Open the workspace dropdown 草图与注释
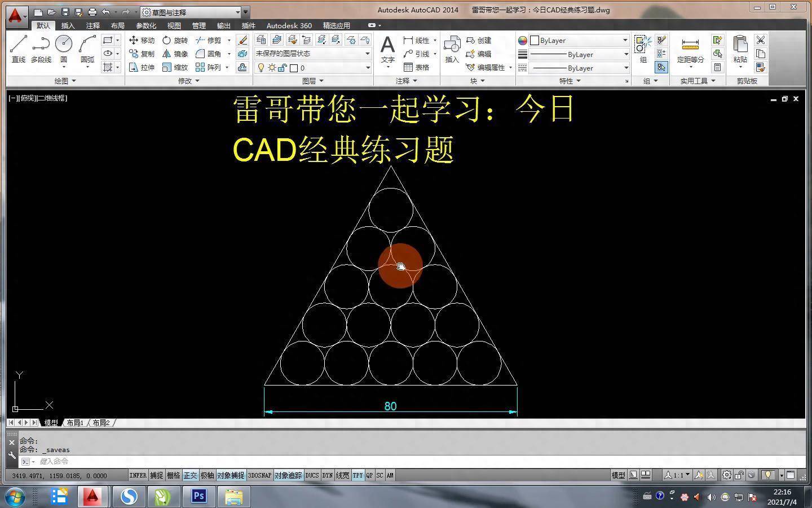The height and width of the screenshot is (508, 812). (192, 12)
